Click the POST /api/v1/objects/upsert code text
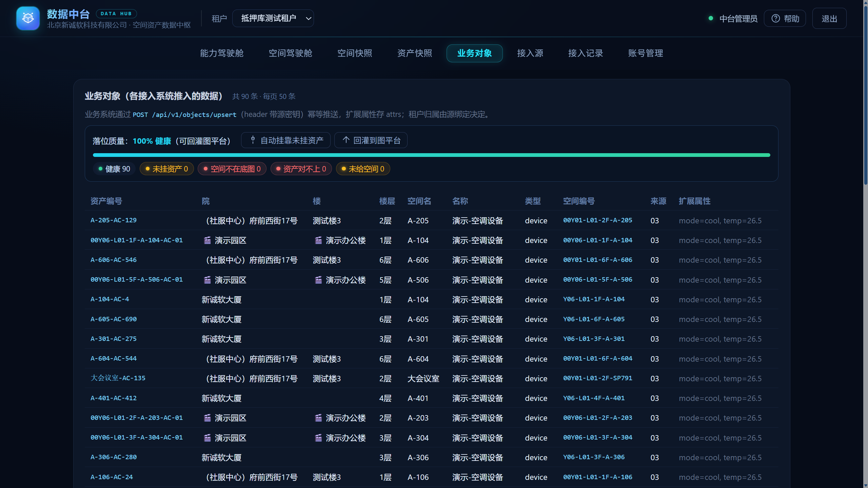Image resolution: width=868 pixels, height=488 pixels. click(x=184, y=115)
